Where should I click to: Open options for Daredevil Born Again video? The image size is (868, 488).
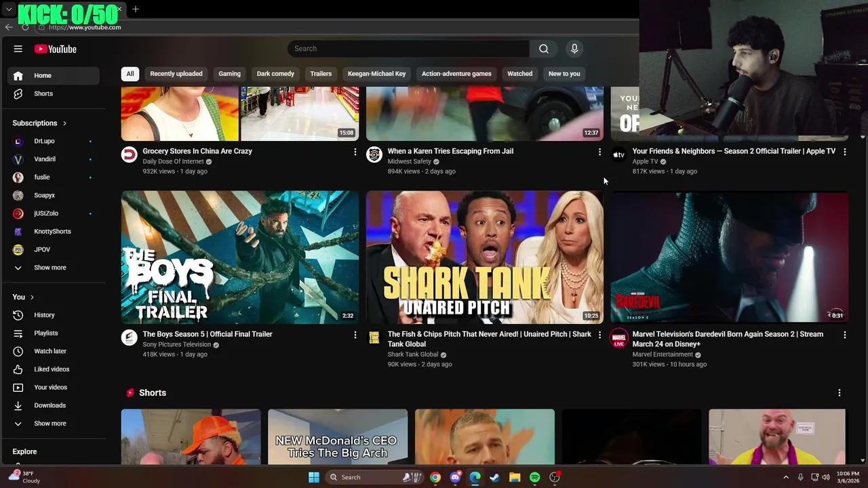click(844, 335)
